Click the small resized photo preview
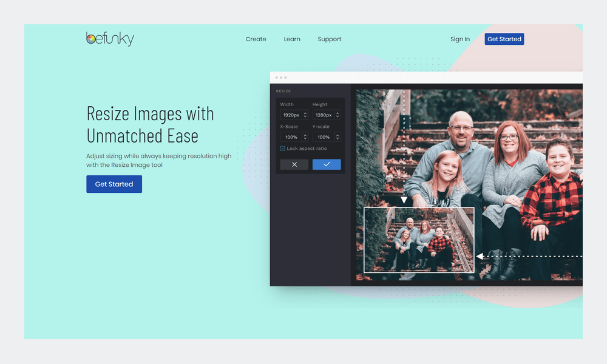The height and width of the screenshot is (364, 607). (419, 240)
